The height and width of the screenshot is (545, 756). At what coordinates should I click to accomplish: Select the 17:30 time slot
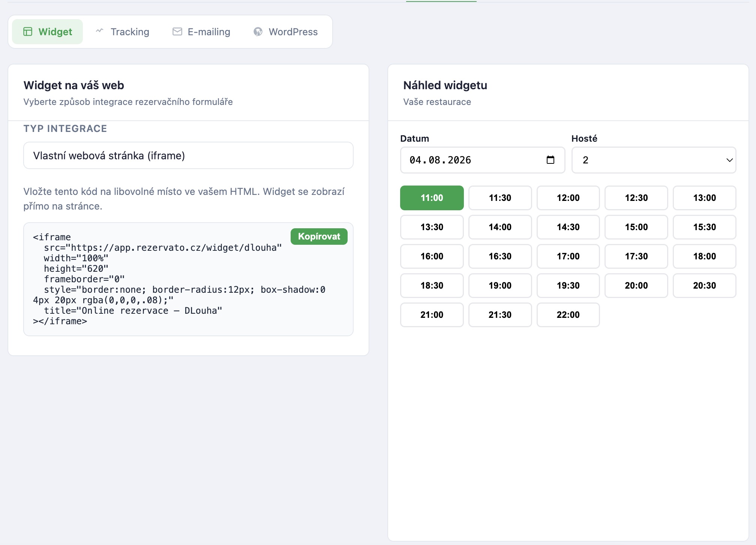(636, 256)
